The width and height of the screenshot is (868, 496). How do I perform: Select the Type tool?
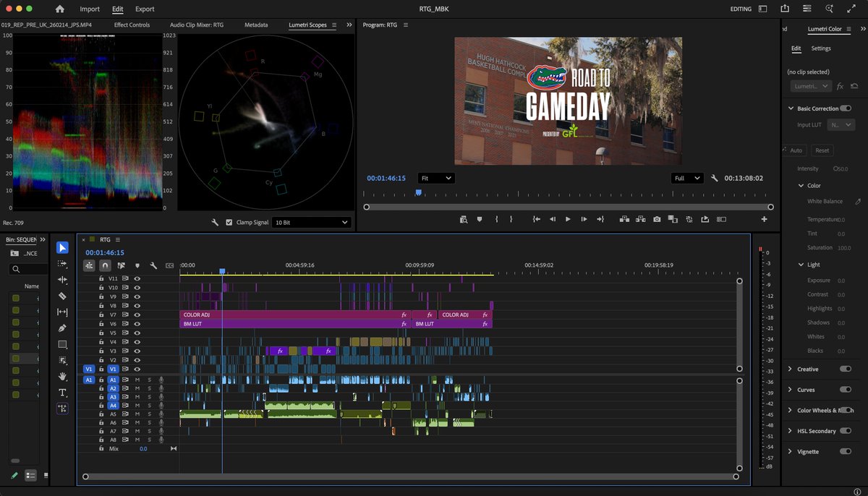click(x=62, y=393)
